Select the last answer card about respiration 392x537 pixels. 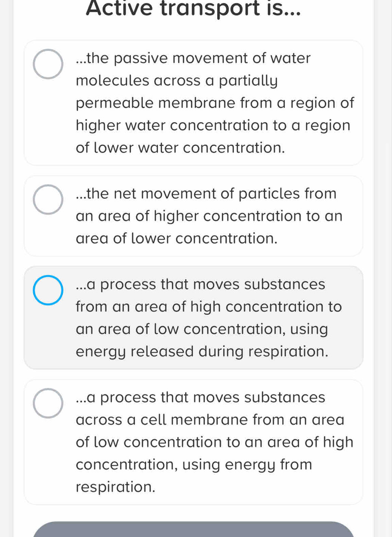pos(194,442)
